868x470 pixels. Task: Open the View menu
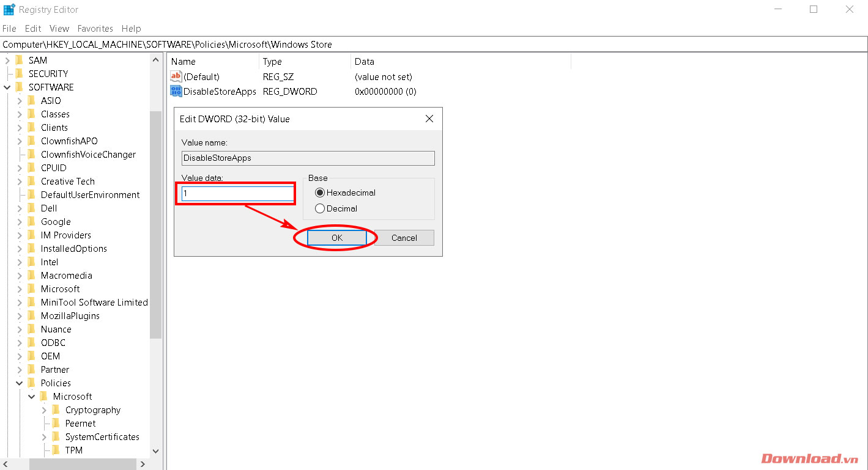[x=59, y=29]
